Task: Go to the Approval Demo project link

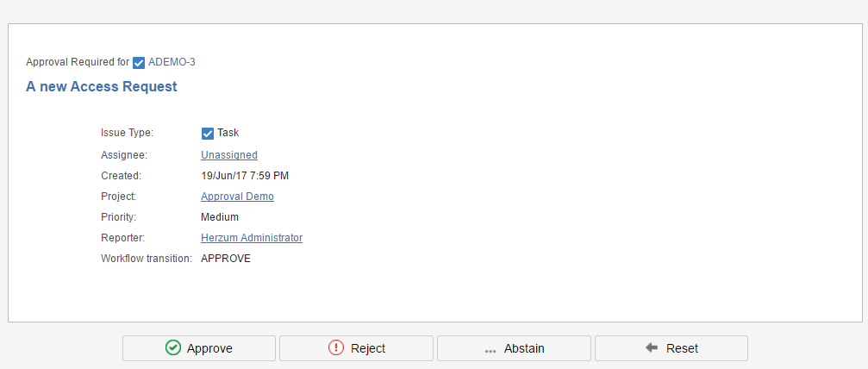Action: click(237, 197)
